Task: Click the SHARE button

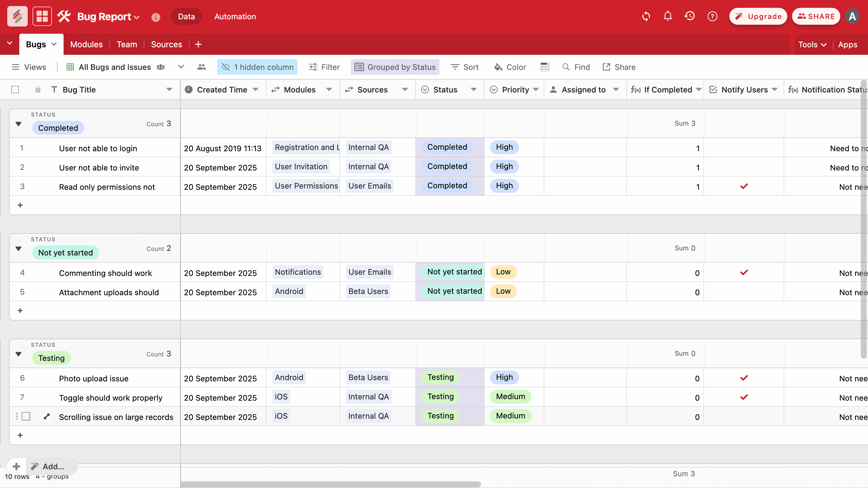Action: click(x=816, y=16)
